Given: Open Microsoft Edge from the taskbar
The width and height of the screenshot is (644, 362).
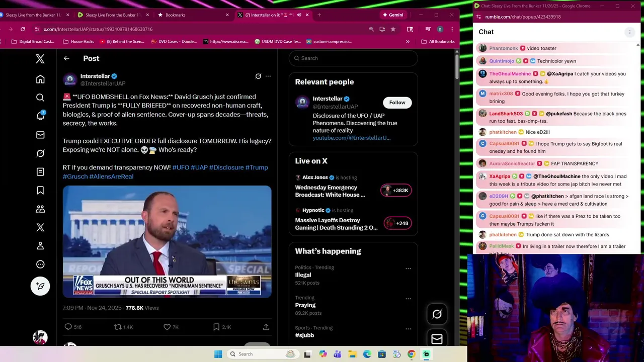Looking at the screenshot, I should pos(367,354).
